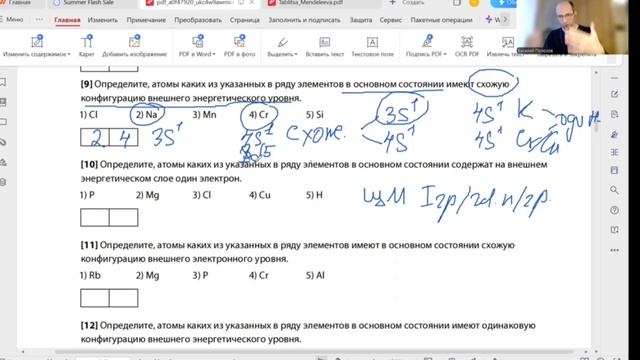Close the active pdf document tab
Screen dimensions: 640x360
(x=252, y=3)
